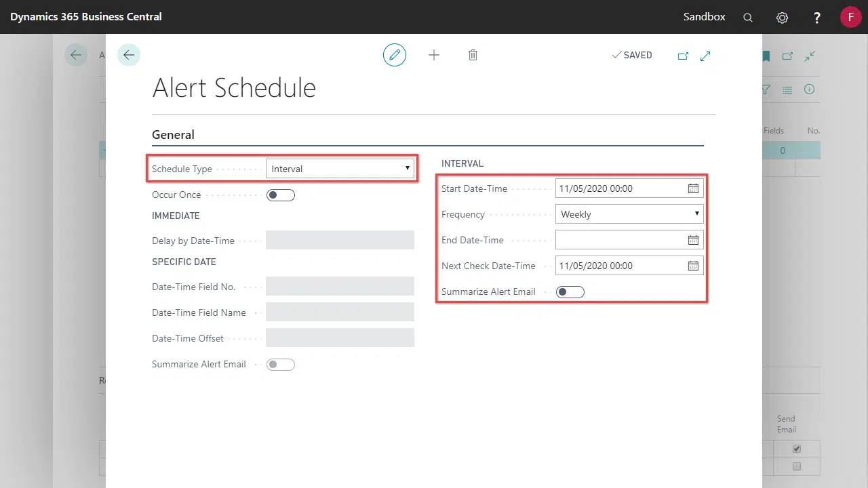Open Start Date-Time calendar picker
This screenshot has height=488, width=868.
[x=693, y=188]
